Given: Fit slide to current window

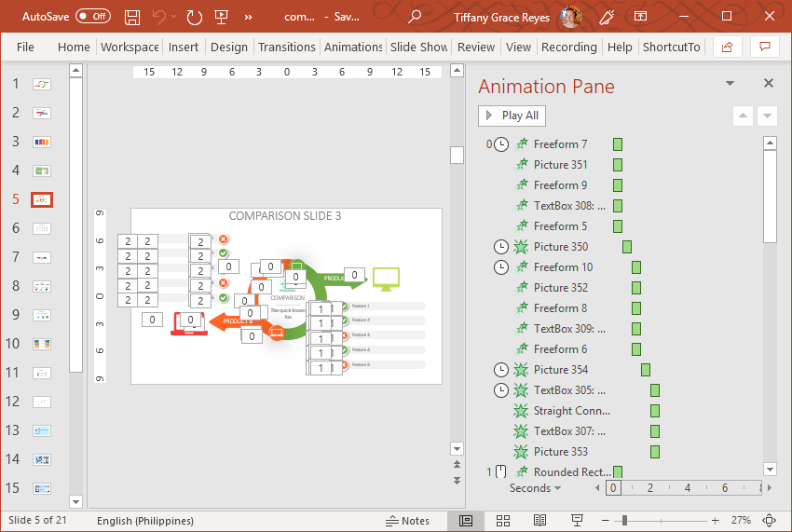Looking at the screenshot, I should pyautogui.click(x=770, y=520).
